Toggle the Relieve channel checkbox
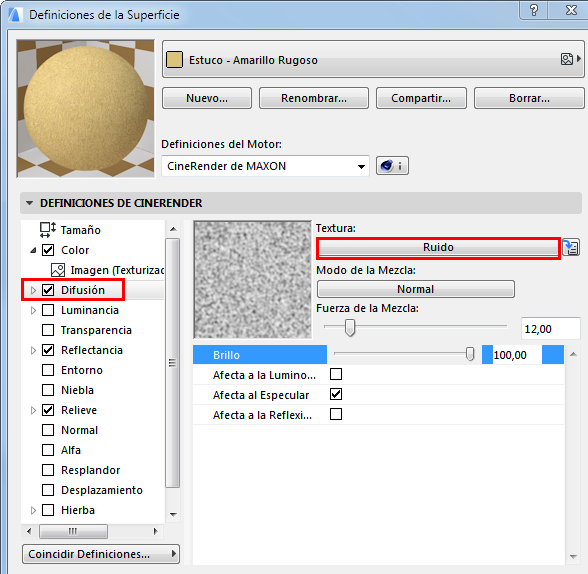Viewport: 588px width, 574px height. coord(48,410)
